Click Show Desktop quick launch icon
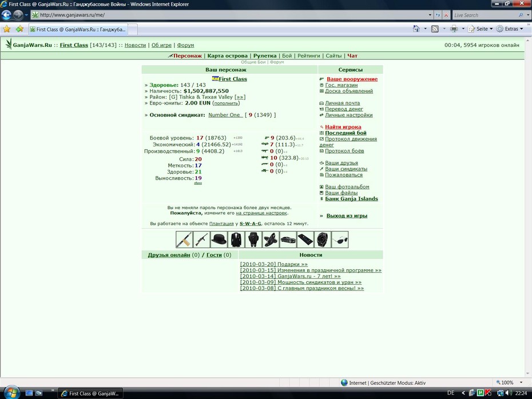The height and width of the screenshot is (399, 532). [29, 393]
